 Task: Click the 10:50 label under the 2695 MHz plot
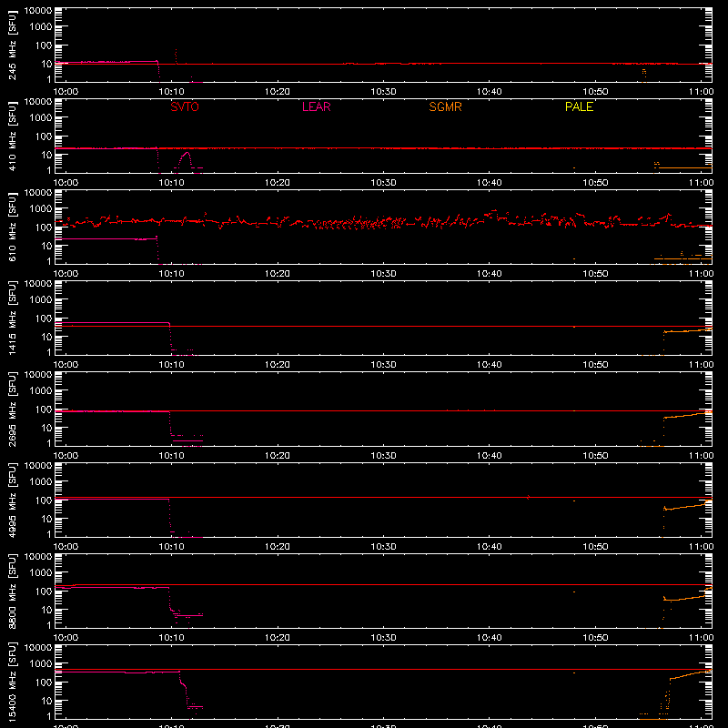[595, 456]
